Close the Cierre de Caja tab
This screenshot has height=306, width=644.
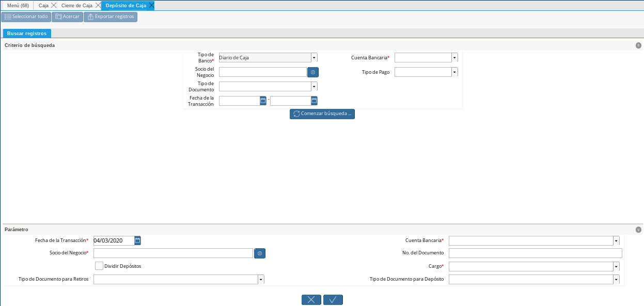tap(98, 5)
